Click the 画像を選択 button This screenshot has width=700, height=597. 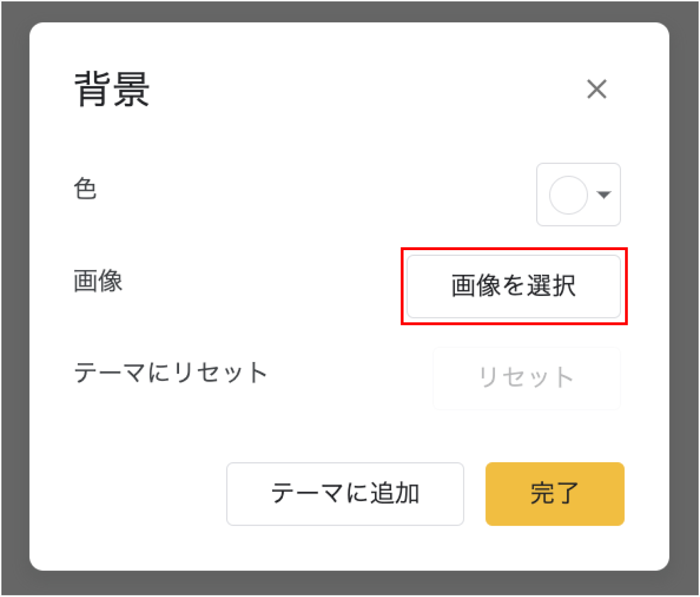(513, 286)
